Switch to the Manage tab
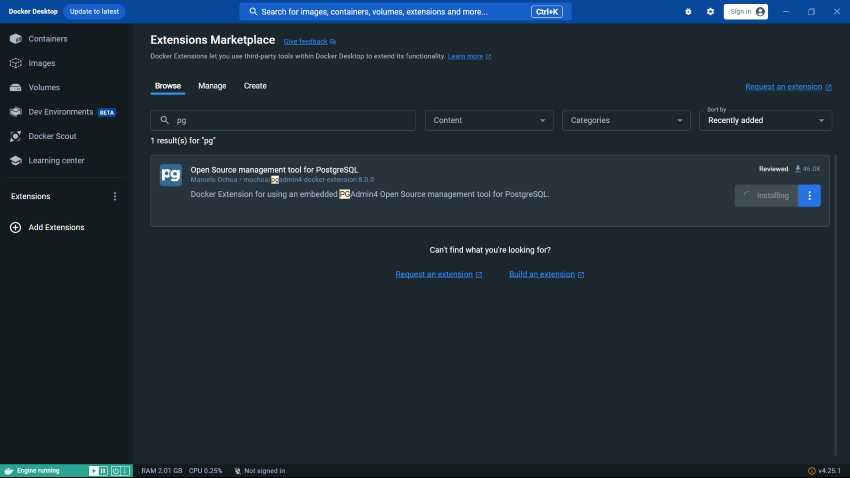 click(x=212, y=86)
